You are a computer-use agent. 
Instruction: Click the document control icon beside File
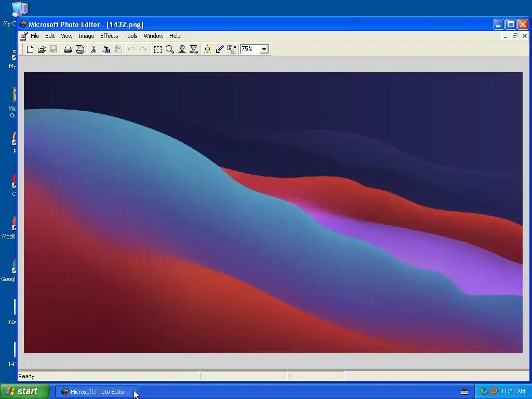coord(23,36)
